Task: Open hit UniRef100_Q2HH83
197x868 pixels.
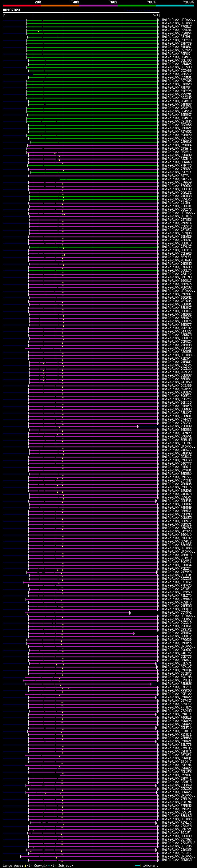Action: pyautogui.click(x=176, y=738)
